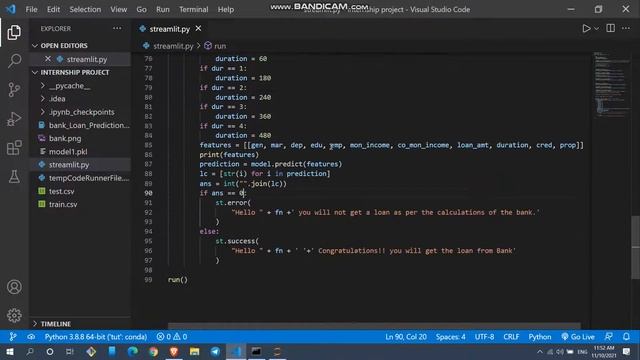Open the Extensions view

point(14,147)
